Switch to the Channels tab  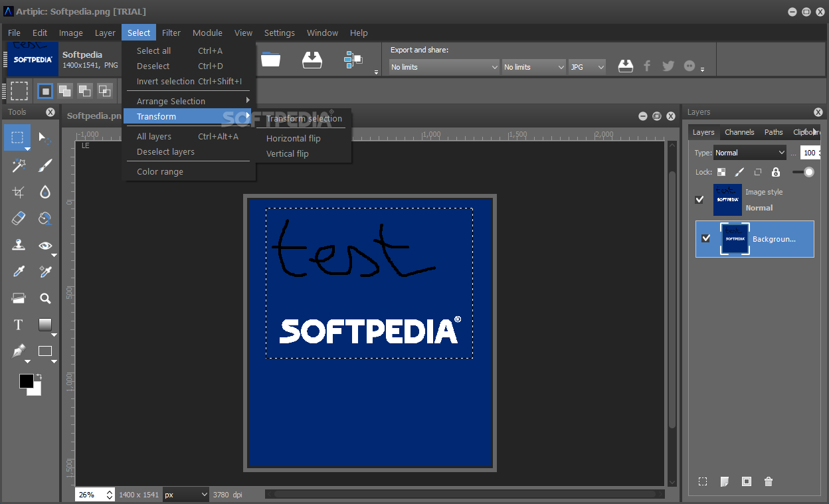[x=740, y=132]
